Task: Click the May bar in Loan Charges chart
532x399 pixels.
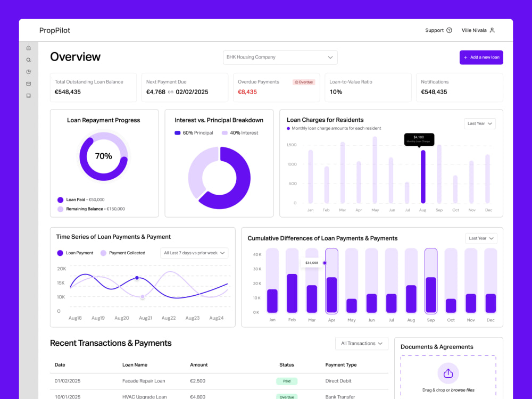Action: (x=375, y=170)
